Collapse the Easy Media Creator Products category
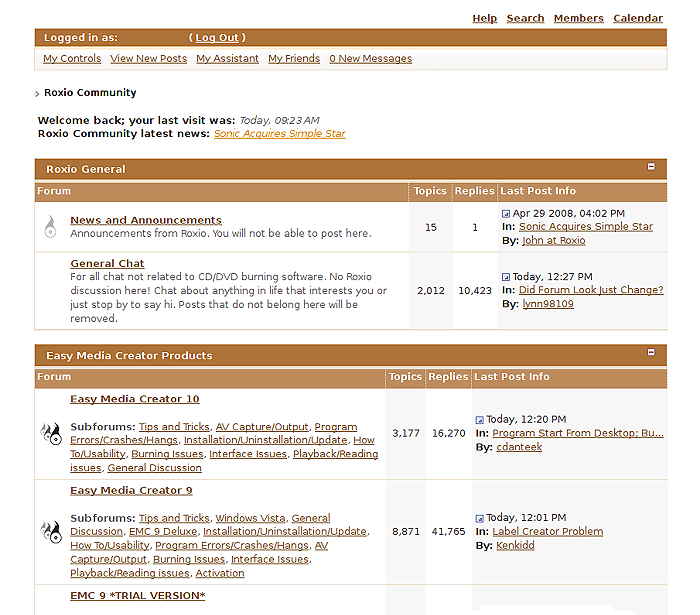The image size is (700, 615). 651,352
